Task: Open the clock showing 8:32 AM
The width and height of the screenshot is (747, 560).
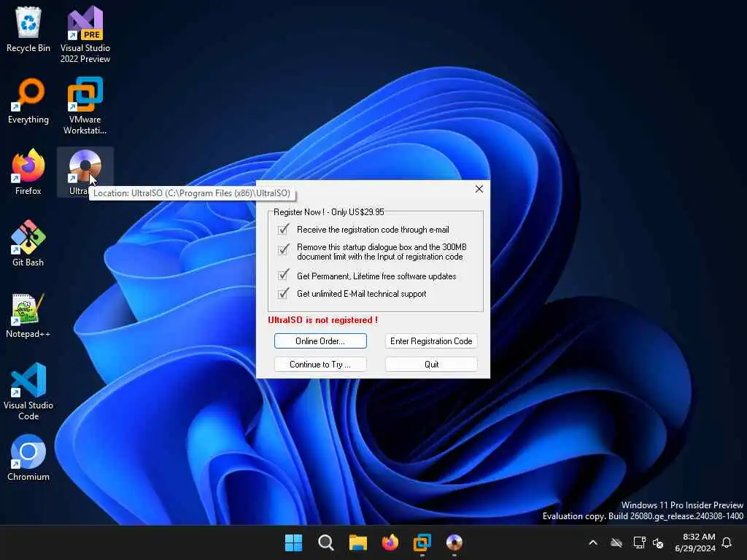Action: 695,542
